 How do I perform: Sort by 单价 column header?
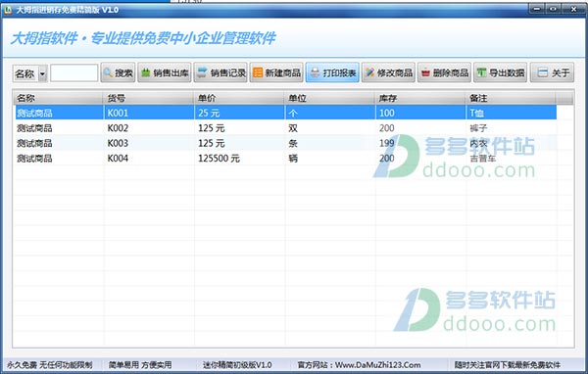(239, 98)
